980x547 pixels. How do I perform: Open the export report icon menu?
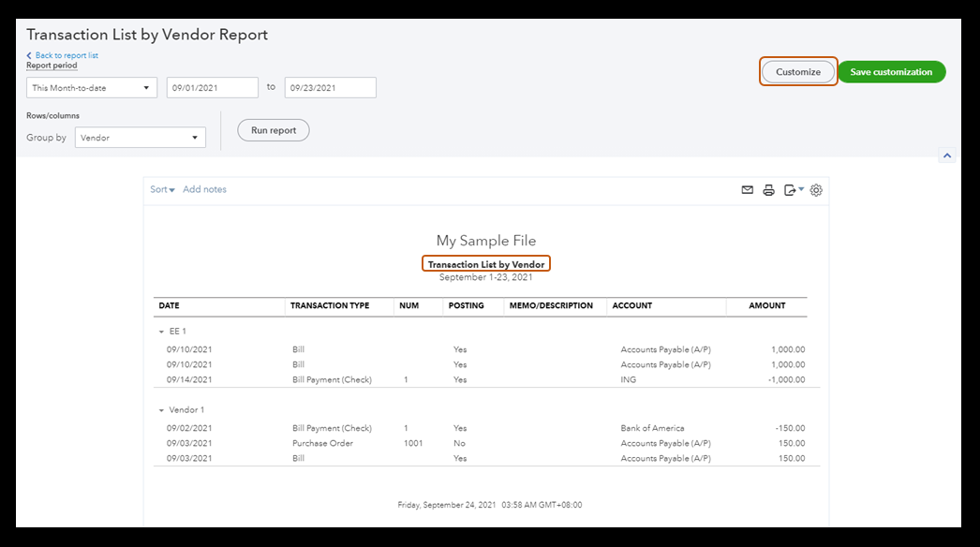(793, 190)
